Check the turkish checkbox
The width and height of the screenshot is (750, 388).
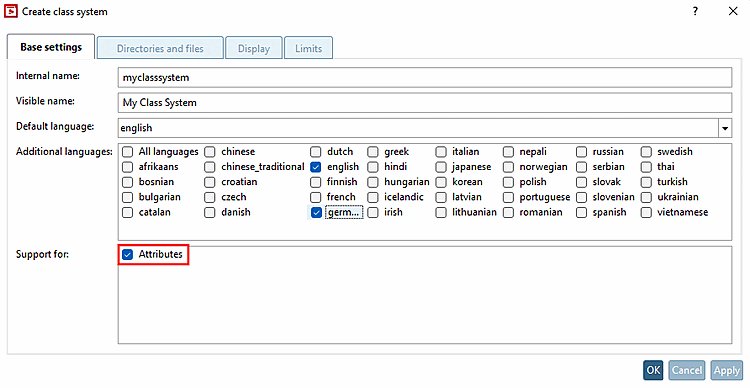tap(646, 182)
